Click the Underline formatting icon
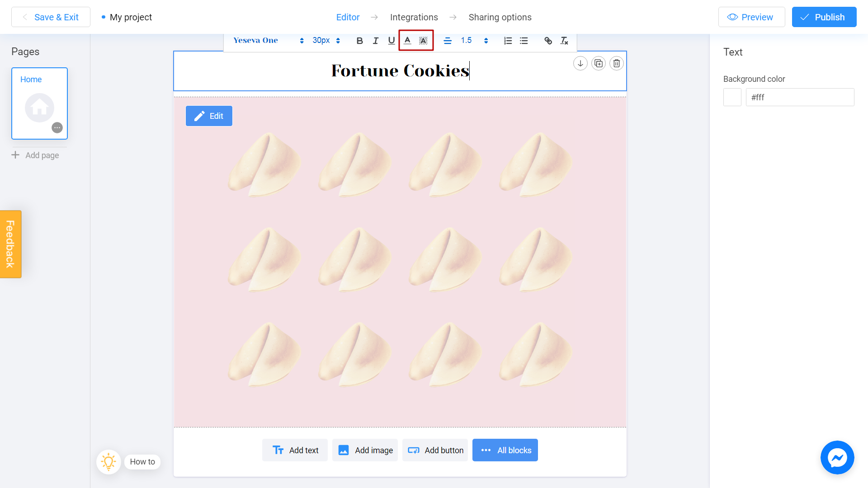The width and height of the screenshot is (868, 488). pos(391,41)
